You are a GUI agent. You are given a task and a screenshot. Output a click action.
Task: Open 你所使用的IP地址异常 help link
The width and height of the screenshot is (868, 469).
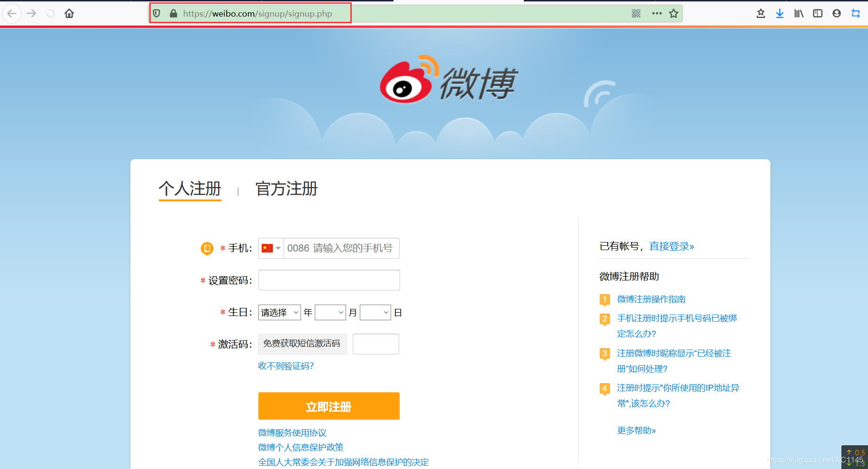678,396
